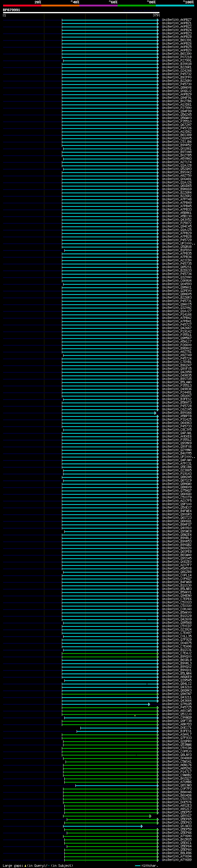Open the UniRef100_B6S391 hit label
Viewport: 197px width, 868px height.
176,40
